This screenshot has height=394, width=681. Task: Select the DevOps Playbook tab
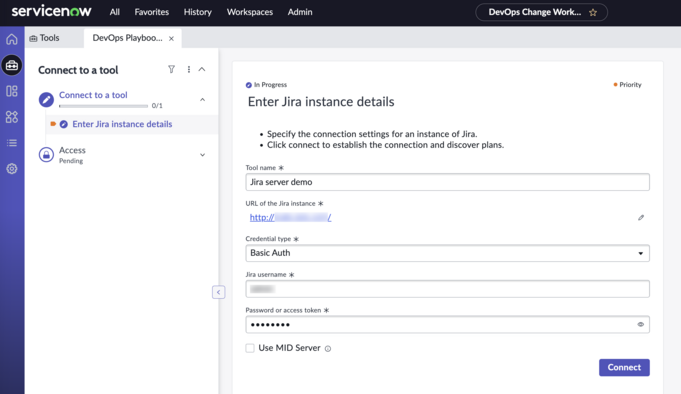tap(127, 38)
